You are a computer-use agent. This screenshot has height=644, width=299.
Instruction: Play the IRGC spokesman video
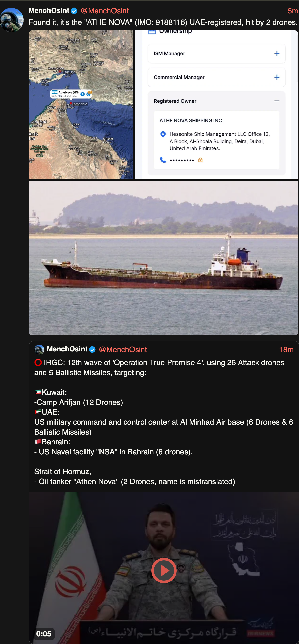coord(164,571)
